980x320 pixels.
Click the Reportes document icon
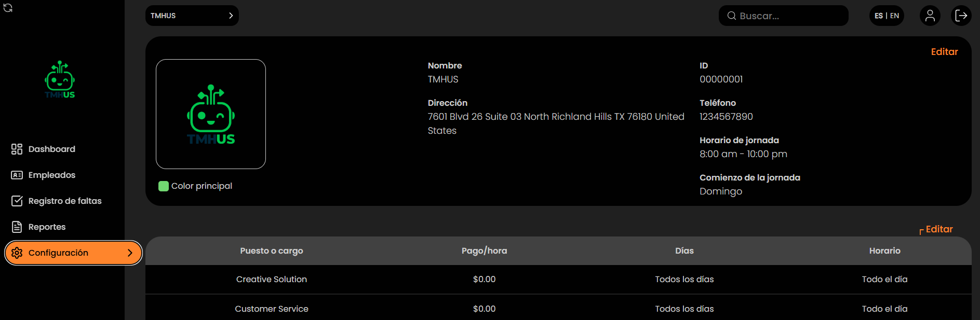click(x=17, y=227)
